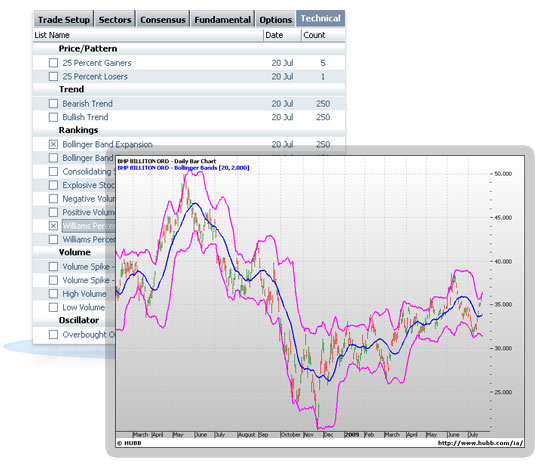Open the Trade Setup tab
Image resolution: width=550 pixels, height=473 pixels.
click(63, 20)
